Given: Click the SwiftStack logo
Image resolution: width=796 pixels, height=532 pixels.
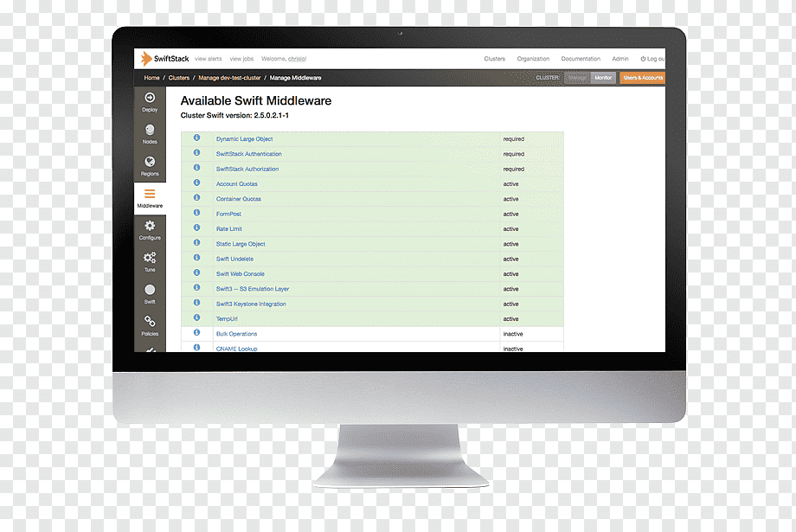Looking at the screenshot, I should pyautogui.click(x=164, y=58).
